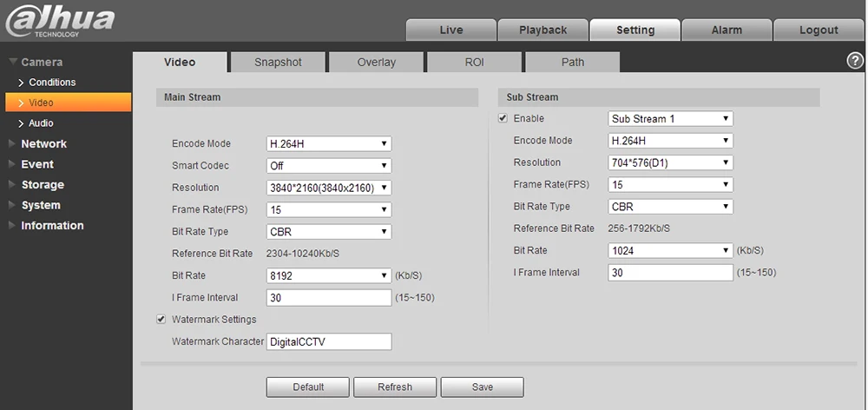Click the Logout tab
The image size is (868, 410).
point(819,30)
